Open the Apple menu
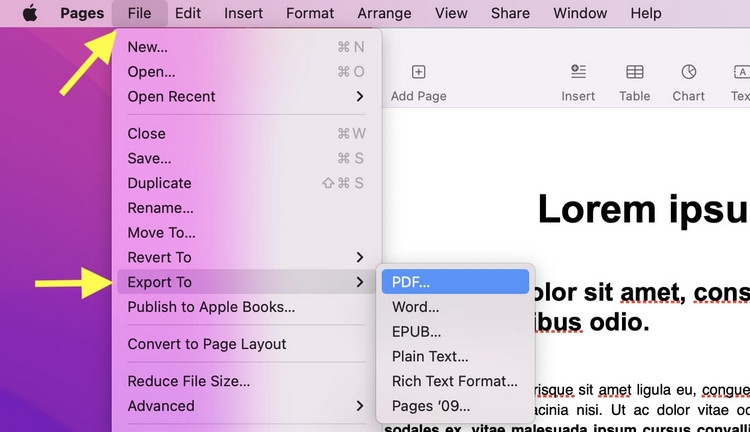Viewport: 750px width, 432px height. [x=30, y=13]
